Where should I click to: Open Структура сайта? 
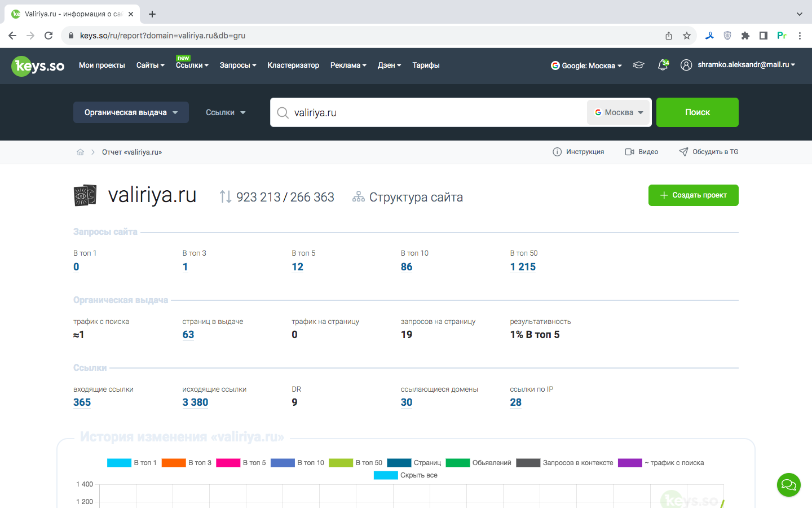click(x=416, y=197)
